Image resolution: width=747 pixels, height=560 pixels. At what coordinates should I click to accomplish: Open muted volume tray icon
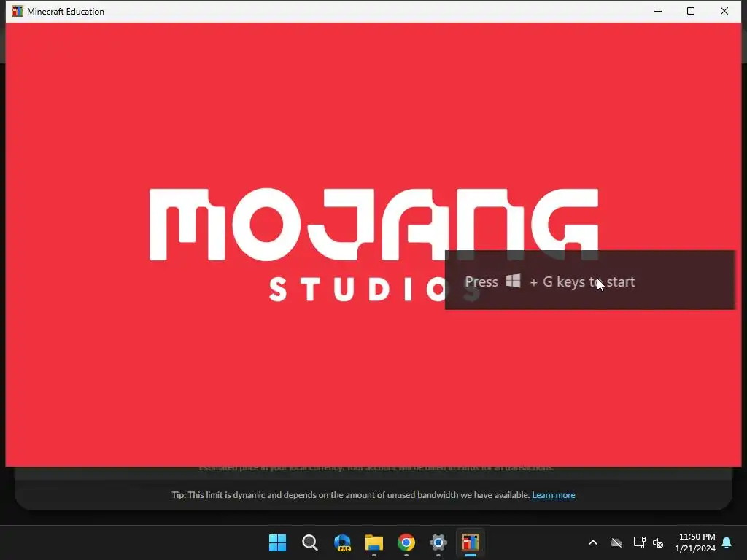[x=658, y=542]
